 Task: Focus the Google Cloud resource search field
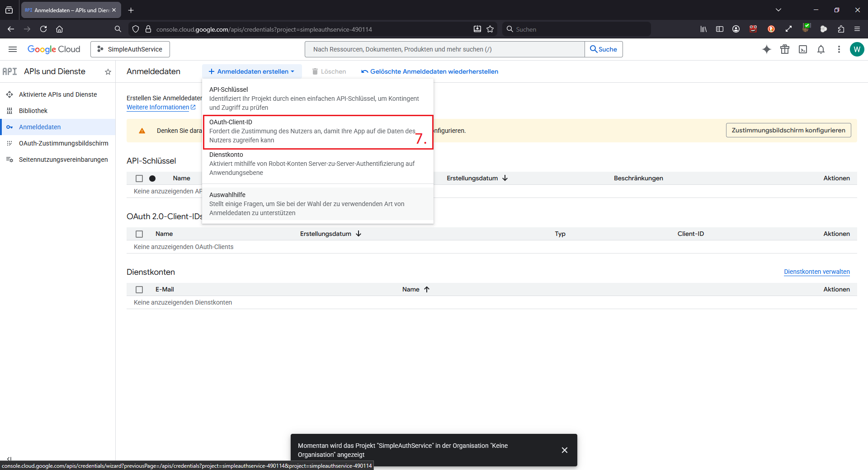(445, 49)
